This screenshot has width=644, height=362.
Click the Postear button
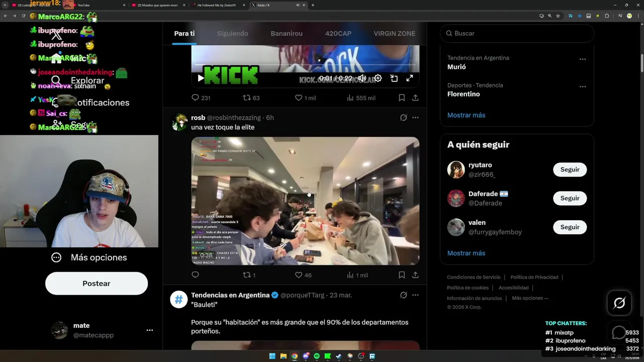[97, 284]
